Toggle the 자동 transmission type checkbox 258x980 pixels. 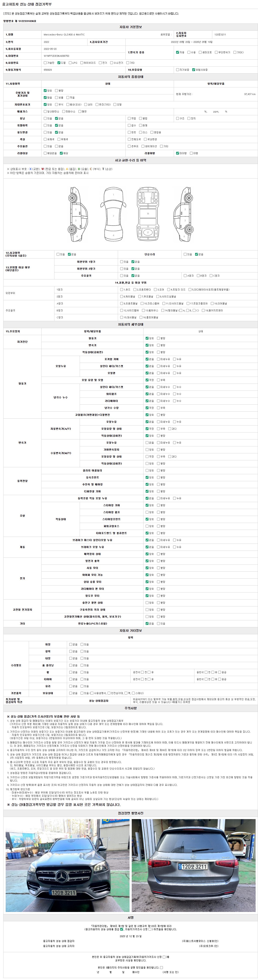(178, 52)
